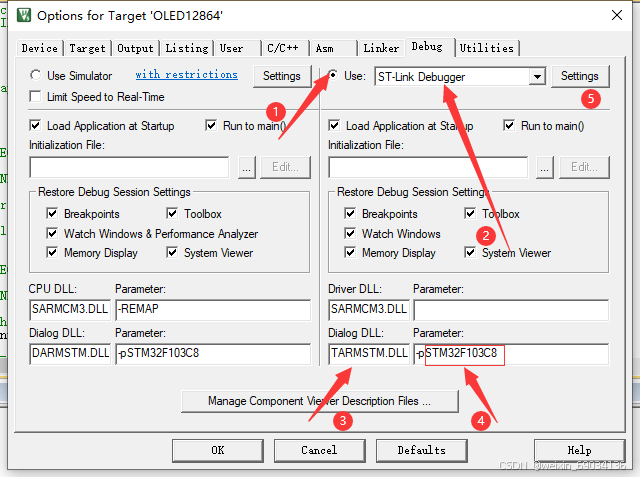Close the Options for Target dialog

click(x=617, y=16)
